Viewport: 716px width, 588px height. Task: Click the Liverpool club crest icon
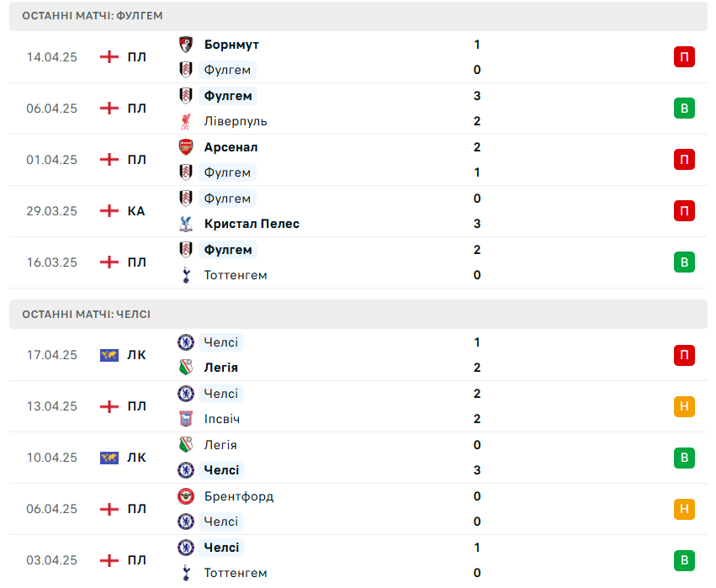pos(186,121)
